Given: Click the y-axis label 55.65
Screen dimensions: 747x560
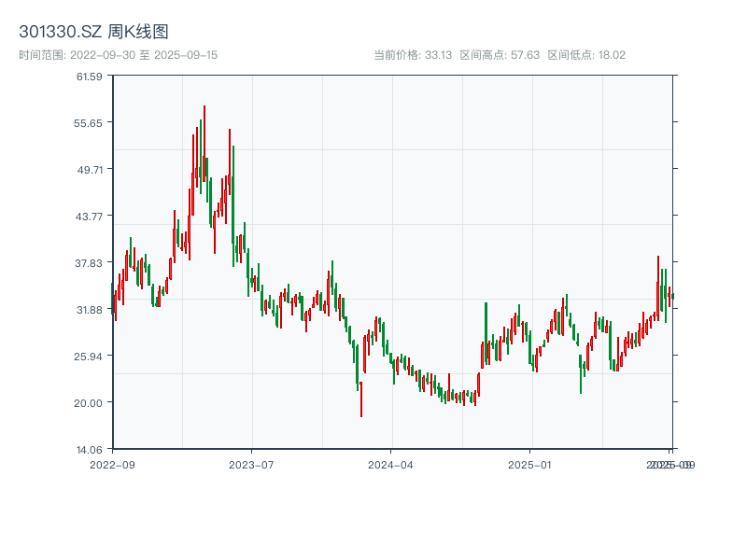Looking at the screenshot, I should 88,123.
